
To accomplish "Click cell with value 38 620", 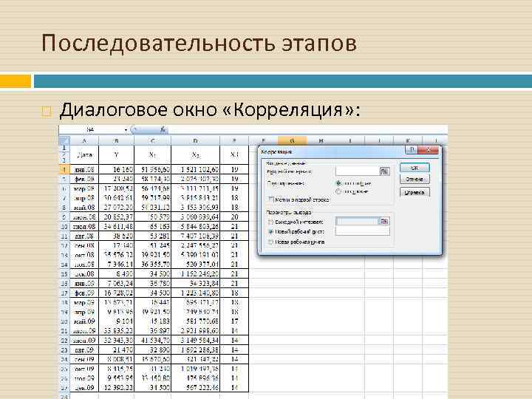I will 117,236.
